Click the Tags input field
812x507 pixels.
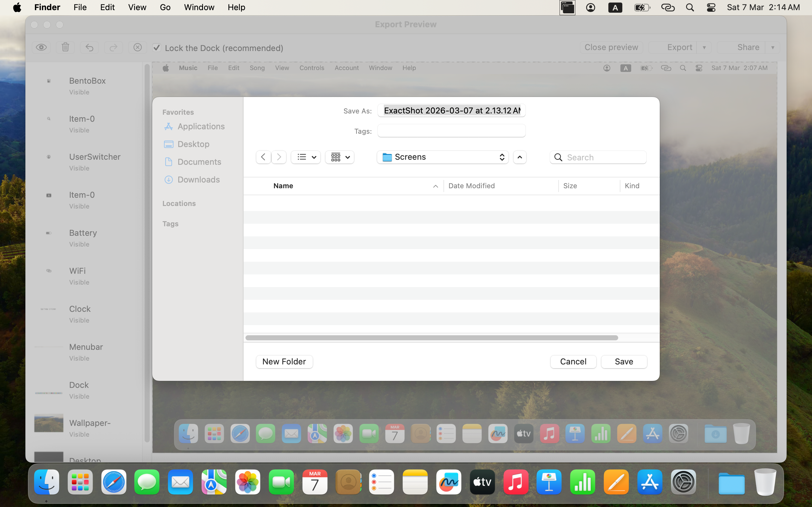(451, 131)
